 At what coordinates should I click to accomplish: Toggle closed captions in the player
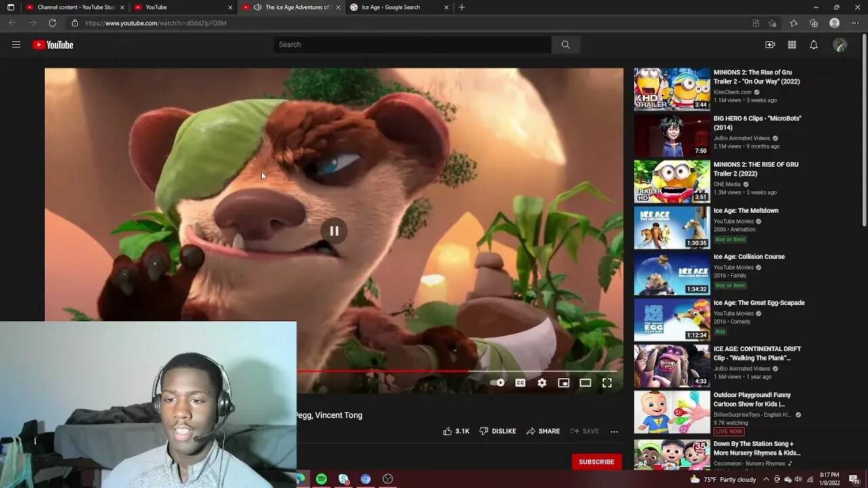pos(520,383)
